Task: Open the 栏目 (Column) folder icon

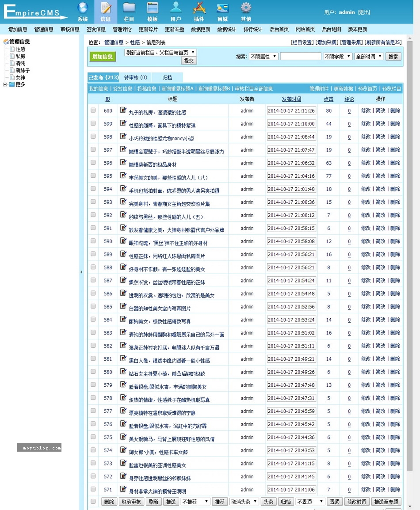Action: (129, 8)
